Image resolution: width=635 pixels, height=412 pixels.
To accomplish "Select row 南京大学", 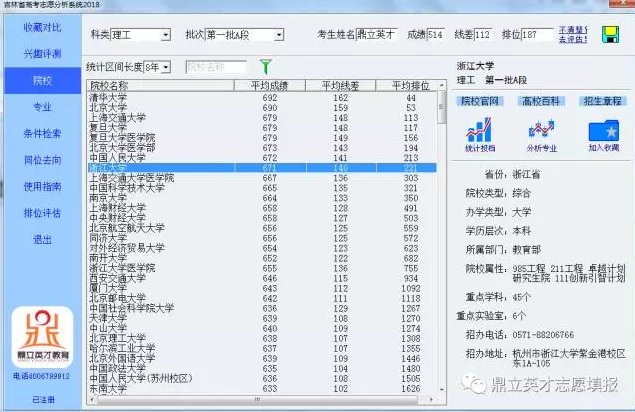I will point(262,198).
